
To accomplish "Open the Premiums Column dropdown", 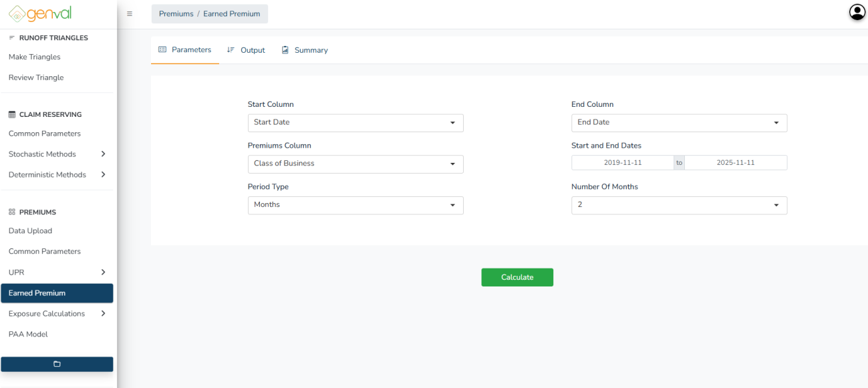I will [x=355, y=164].
